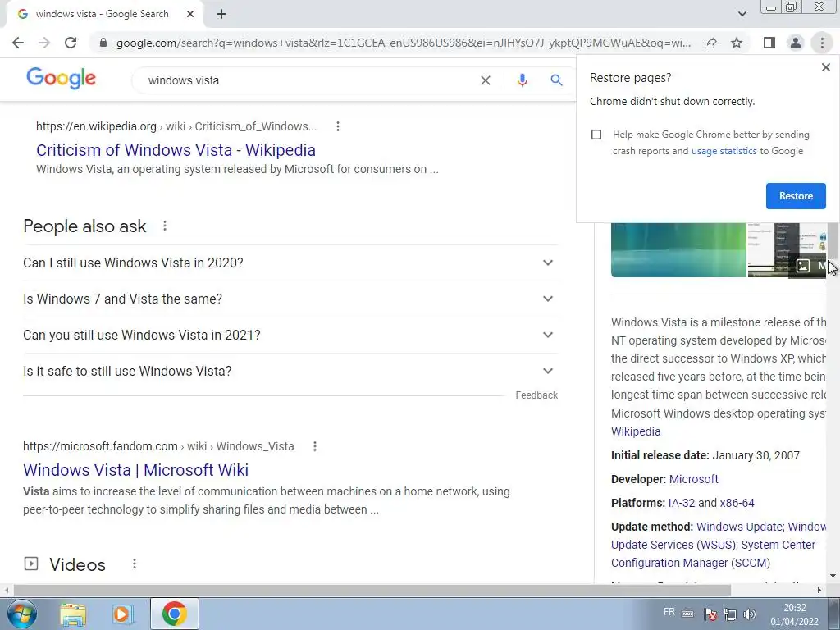Expand "Is Windows 7 and Vista the same?"

[290, 299]
